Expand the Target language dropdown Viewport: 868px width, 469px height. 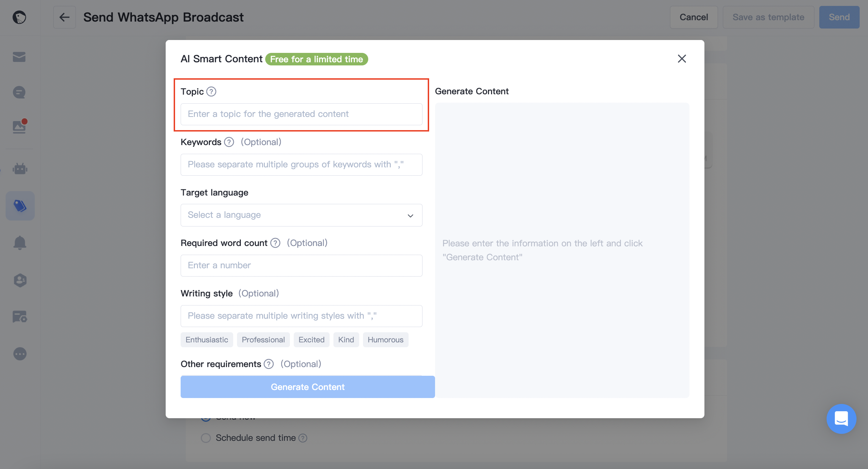tap(301, 215)
